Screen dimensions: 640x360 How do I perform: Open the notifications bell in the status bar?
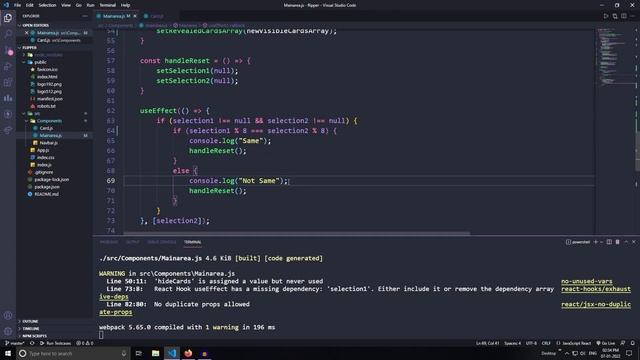633,343
